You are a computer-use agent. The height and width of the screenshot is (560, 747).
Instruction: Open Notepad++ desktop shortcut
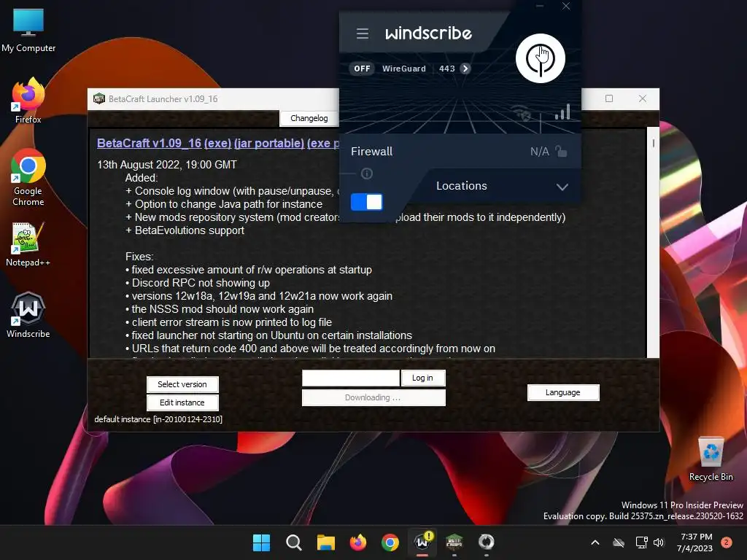28,244
